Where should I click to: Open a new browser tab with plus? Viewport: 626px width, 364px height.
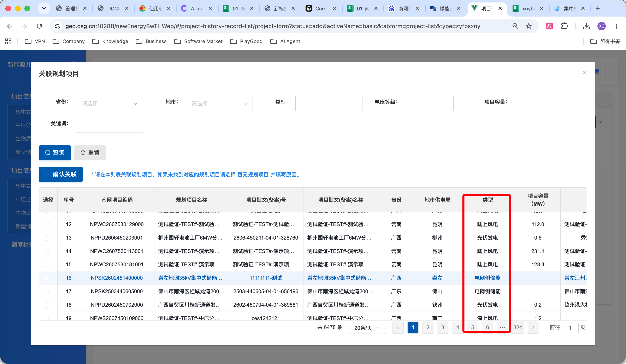click(598, 8)
